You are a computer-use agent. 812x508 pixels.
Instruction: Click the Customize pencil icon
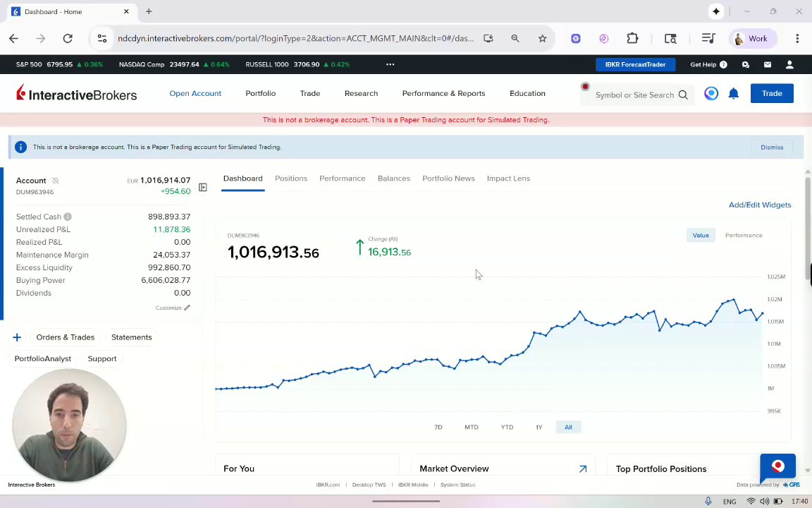pos(187,308)
